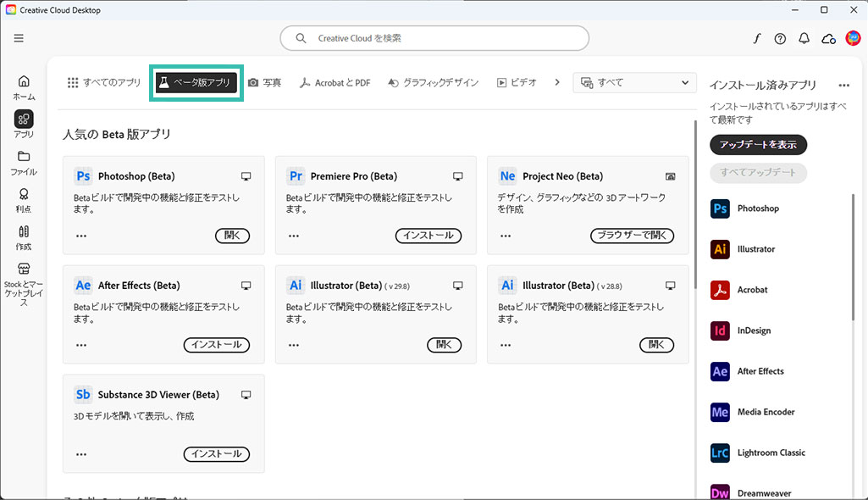
Task: Open the help question mark icon
Action: [x=780, y=38]
